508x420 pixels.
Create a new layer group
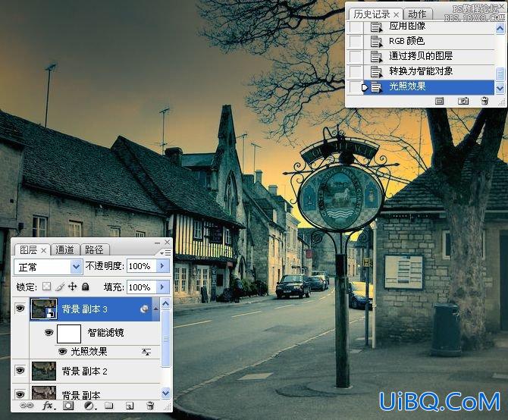point(109,406)
